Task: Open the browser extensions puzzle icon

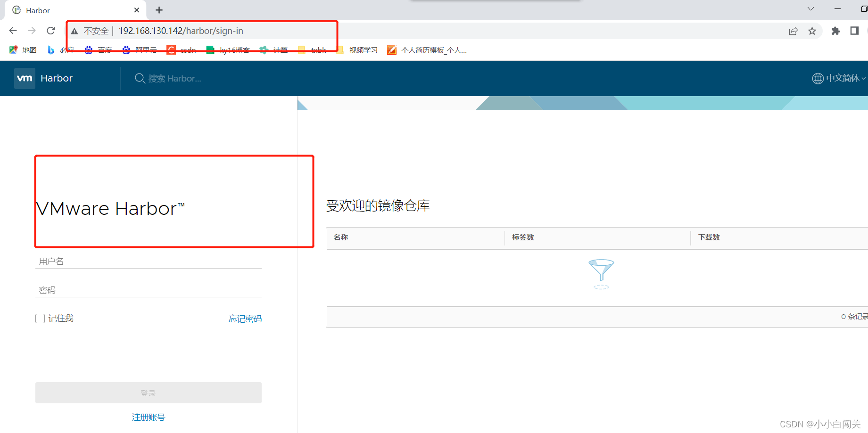Action: pyautogui.click(x=835, y=31)
